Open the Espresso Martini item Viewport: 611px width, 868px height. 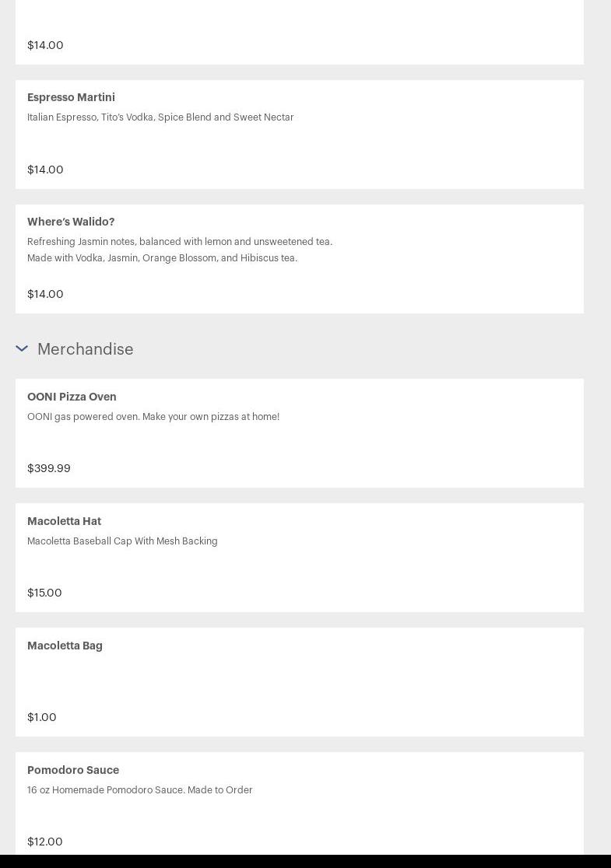pyautogui.click(x=71, y=97)
